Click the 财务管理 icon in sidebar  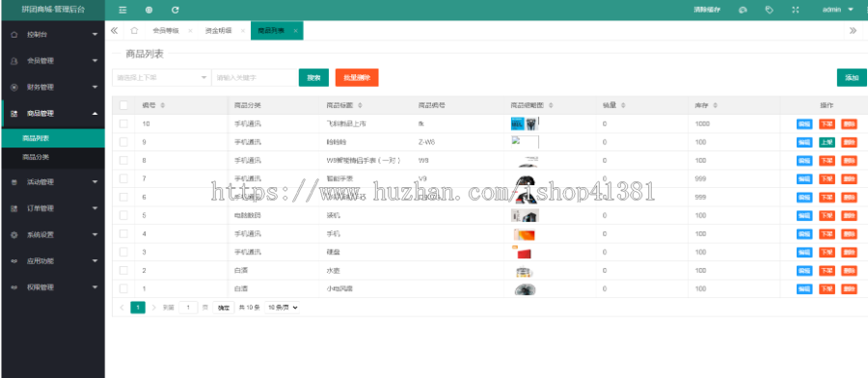point(14,88)
